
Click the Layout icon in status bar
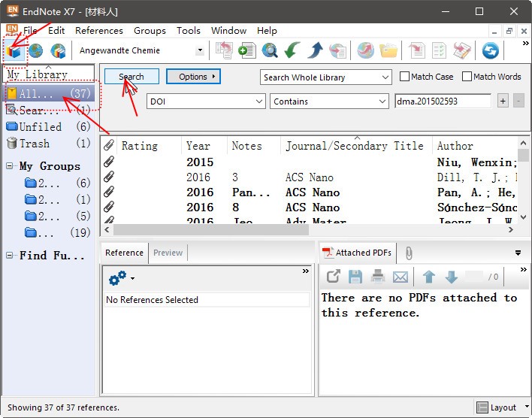coord(482,407)
